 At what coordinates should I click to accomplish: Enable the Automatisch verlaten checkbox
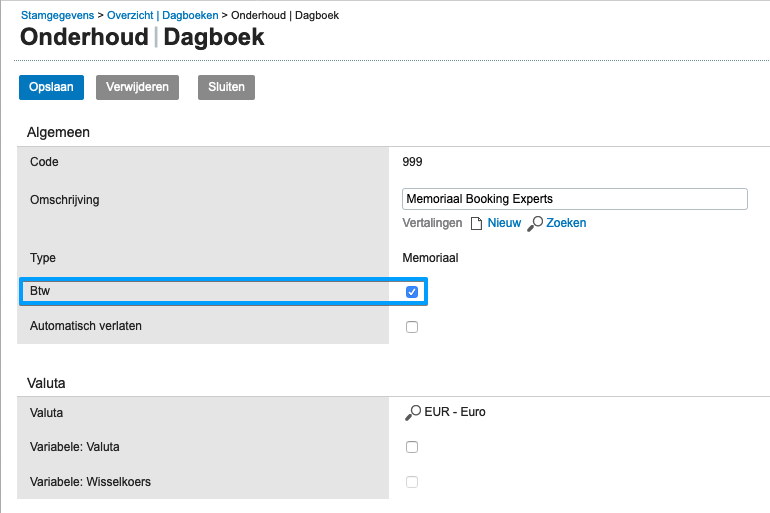click(x=412, y=327)
